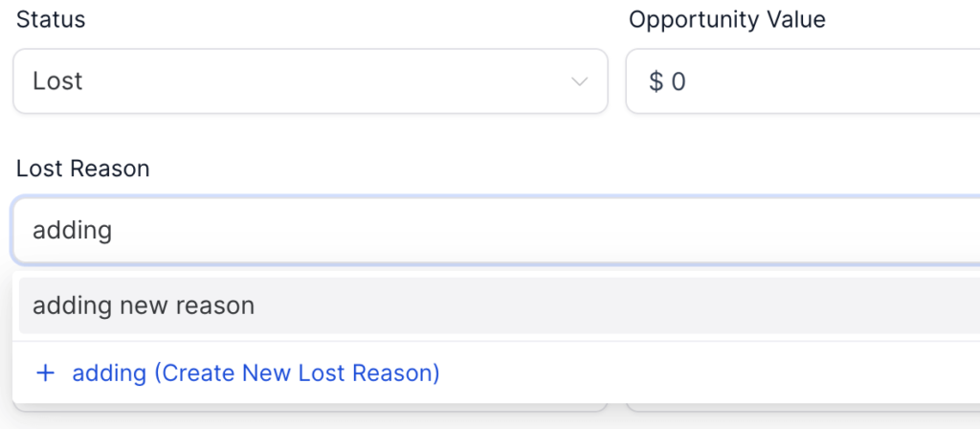Focus the Lost Reason search field
Image resolution: width=980 pixels, height=429 pixels.
(479, 231)
